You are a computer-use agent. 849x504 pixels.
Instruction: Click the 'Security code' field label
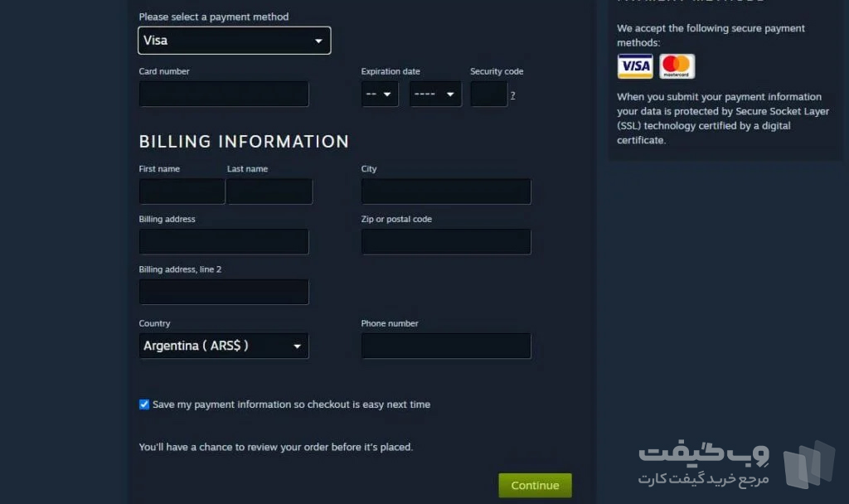coord(497,71)
